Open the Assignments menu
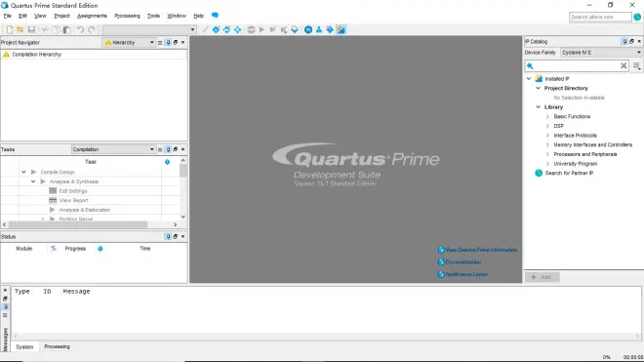Image resolution: width=644 pixels, height=362 pixels. point(92,16)
